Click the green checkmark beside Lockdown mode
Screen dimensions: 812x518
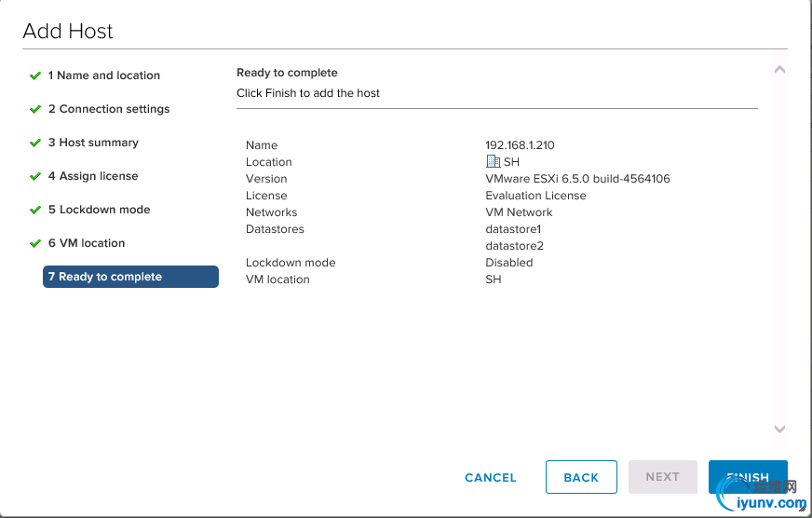[35, 210]
